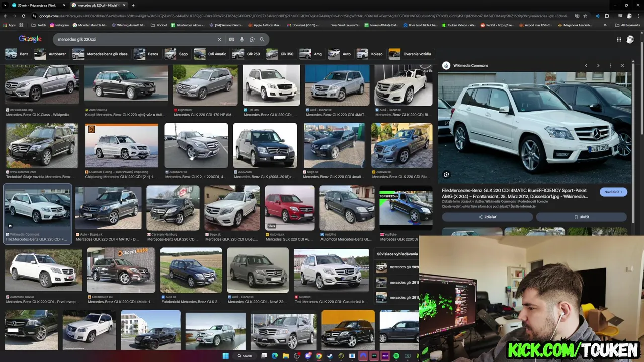This screenshot has height=362, width=644.
Task: Open a new browser tab
Action: click(x=133, y=5)
